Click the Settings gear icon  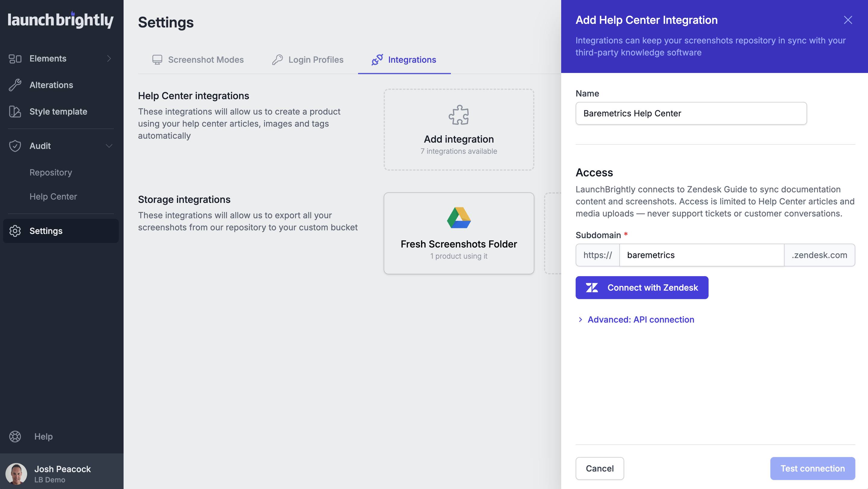coord(15,231)
